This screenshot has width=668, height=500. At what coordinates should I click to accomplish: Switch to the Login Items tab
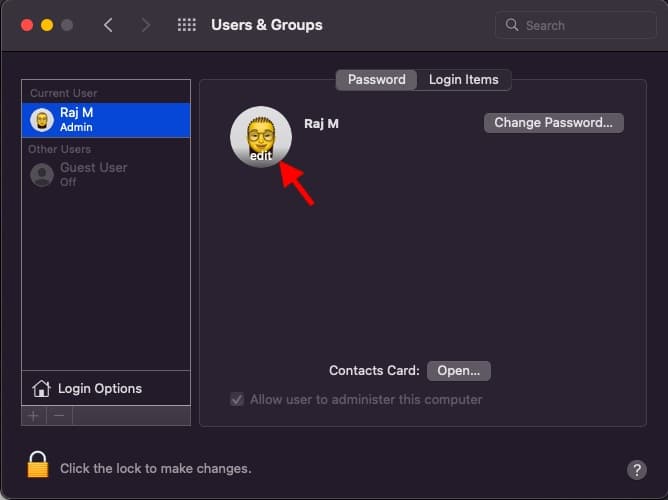coord(463,80)
